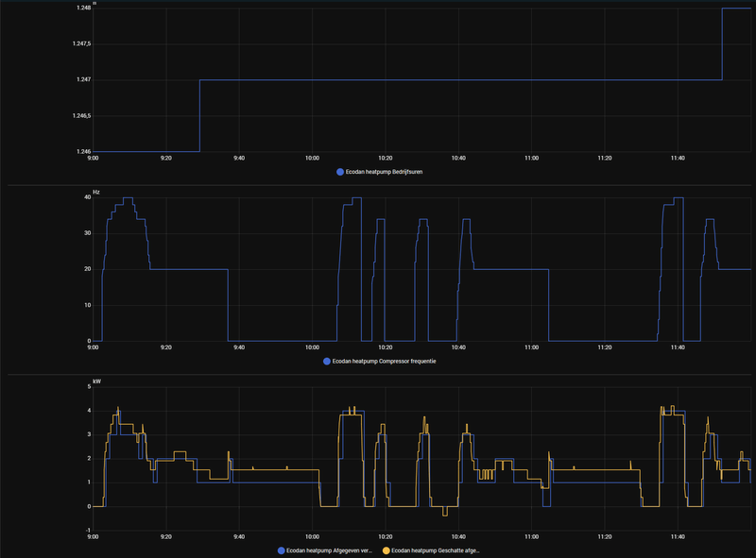
Task: Click the Bedrijfsuren line step at 9:30
Action: pyautogui.click(x=200, y=115)
